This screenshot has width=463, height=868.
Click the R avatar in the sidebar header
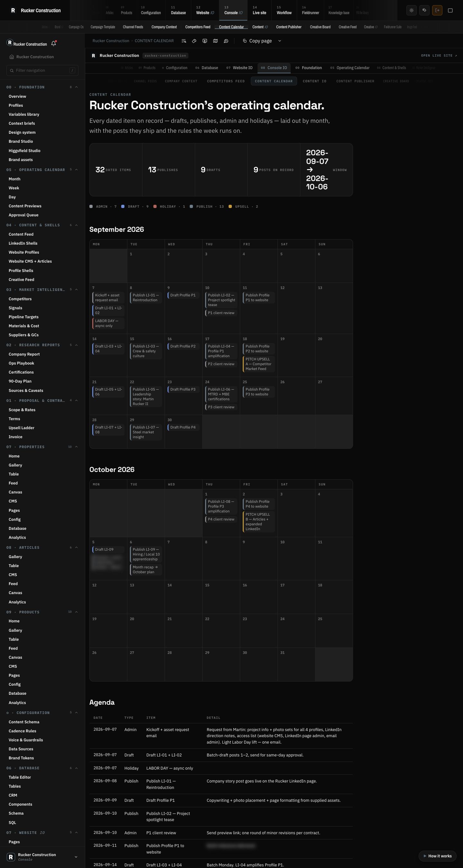[x=10, y=43]
